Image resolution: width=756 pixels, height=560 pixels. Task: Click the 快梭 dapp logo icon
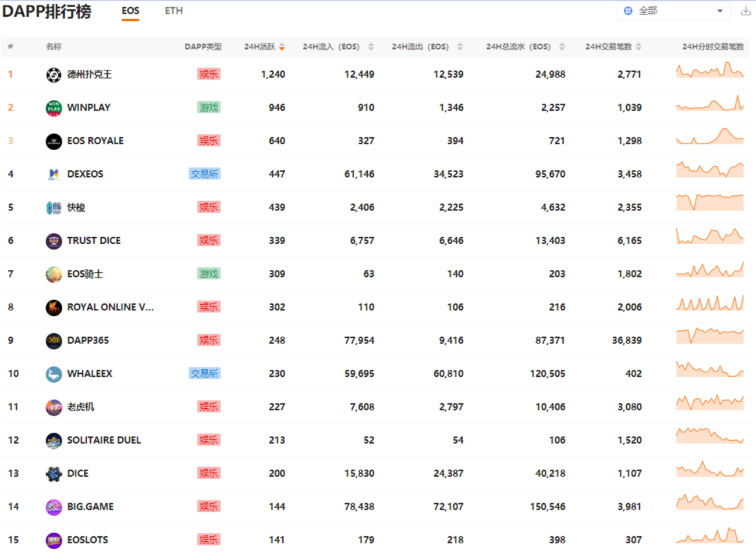point(54,208)
